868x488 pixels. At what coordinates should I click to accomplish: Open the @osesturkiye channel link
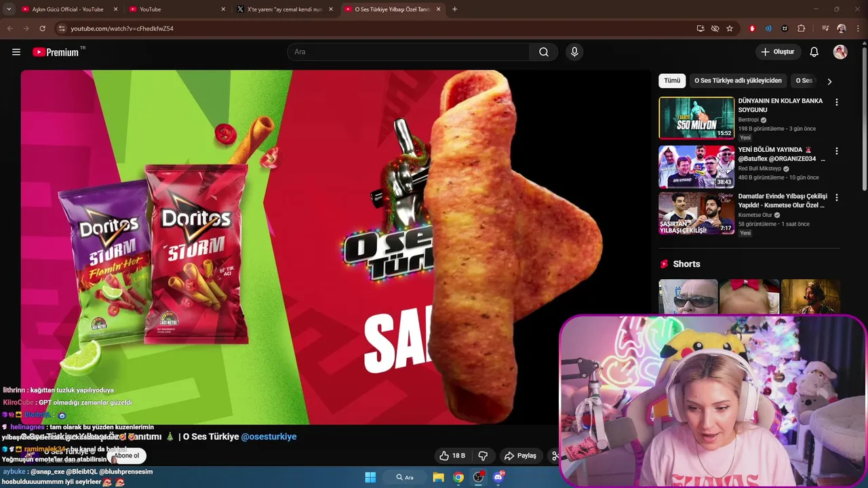[x=269, y=436]
